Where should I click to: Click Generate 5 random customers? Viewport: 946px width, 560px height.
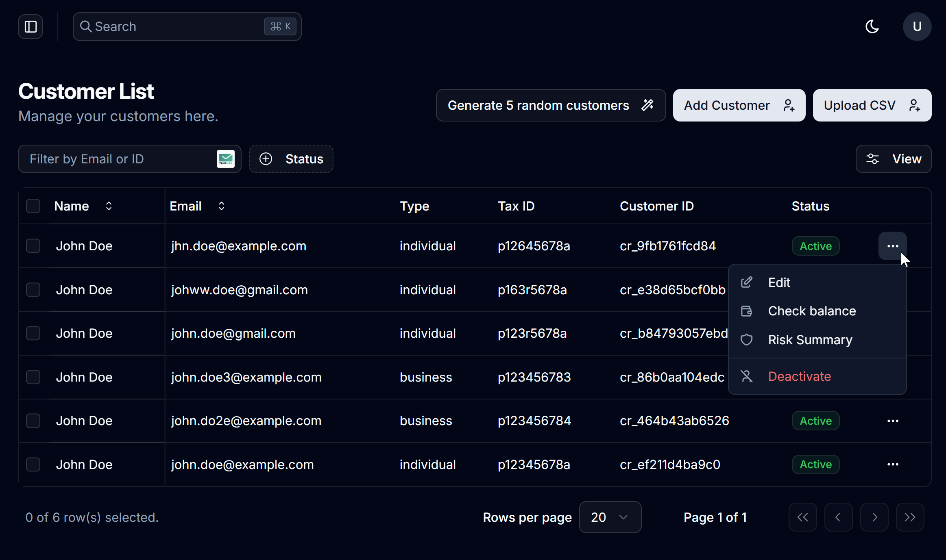(x=550, y=105)
